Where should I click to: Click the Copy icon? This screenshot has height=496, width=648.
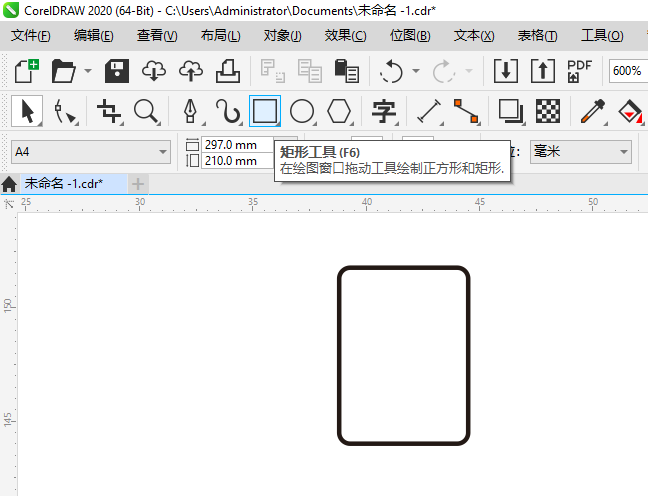tap(310, 71)
